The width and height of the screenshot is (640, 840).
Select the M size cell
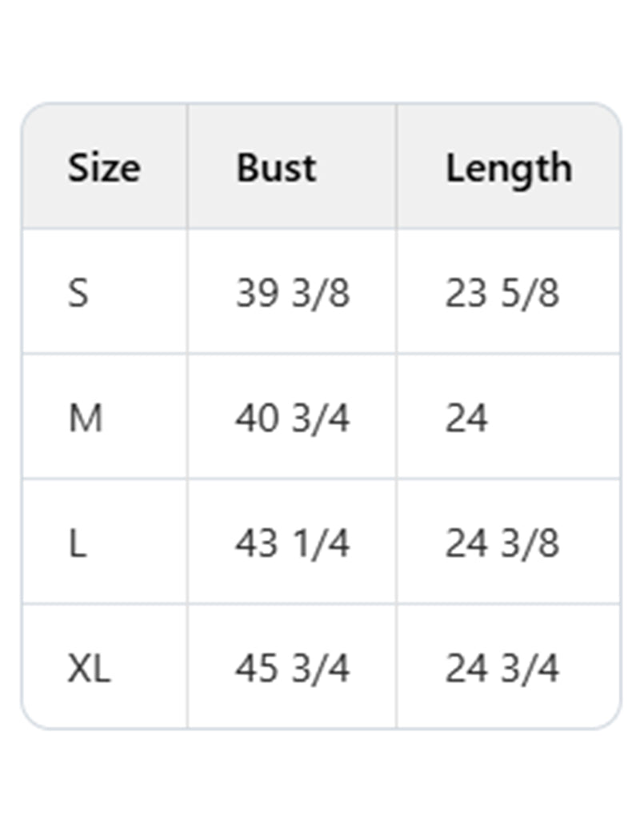pyautogui.click(x=85, y=418)
